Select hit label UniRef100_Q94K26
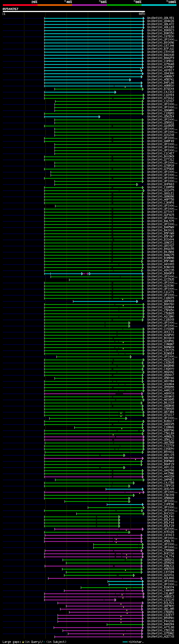 [161, 21]
